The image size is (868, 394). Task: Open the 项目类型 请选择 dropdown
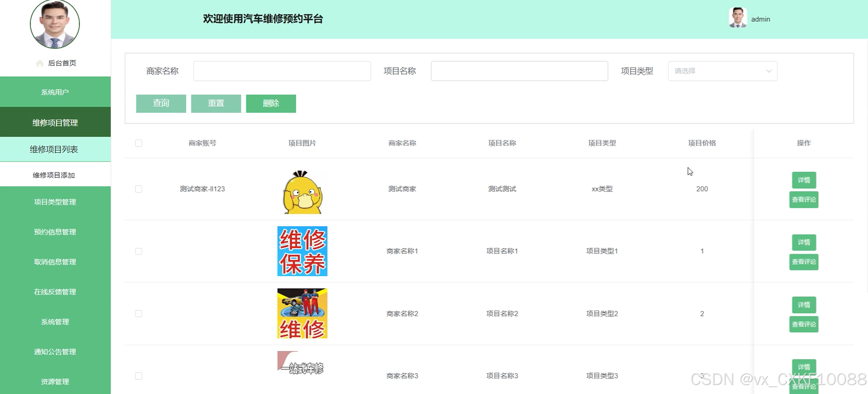point(722,71)
